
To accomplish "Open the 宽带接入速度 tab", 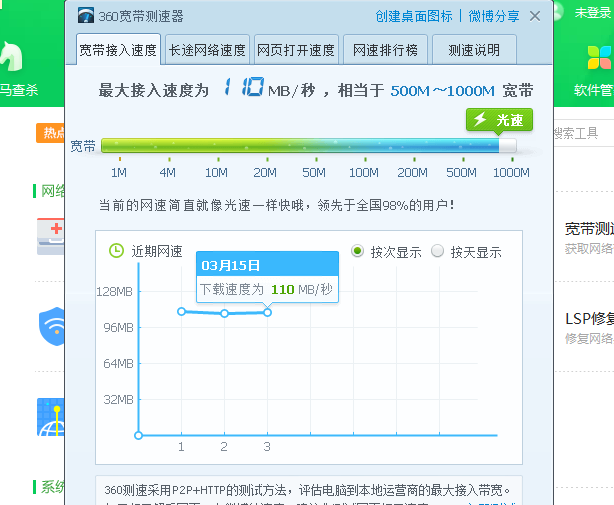I will [x=118, y=50].
